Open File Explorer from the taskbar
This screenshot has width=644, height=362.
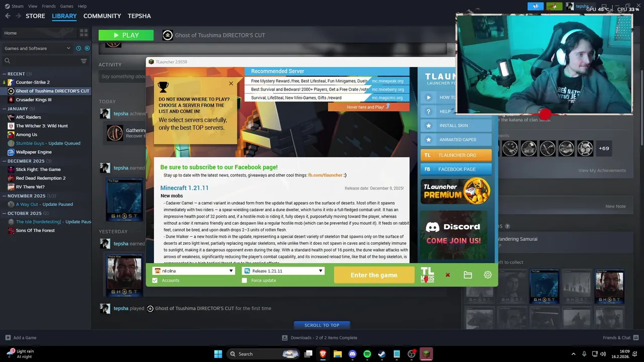point(338,354)
